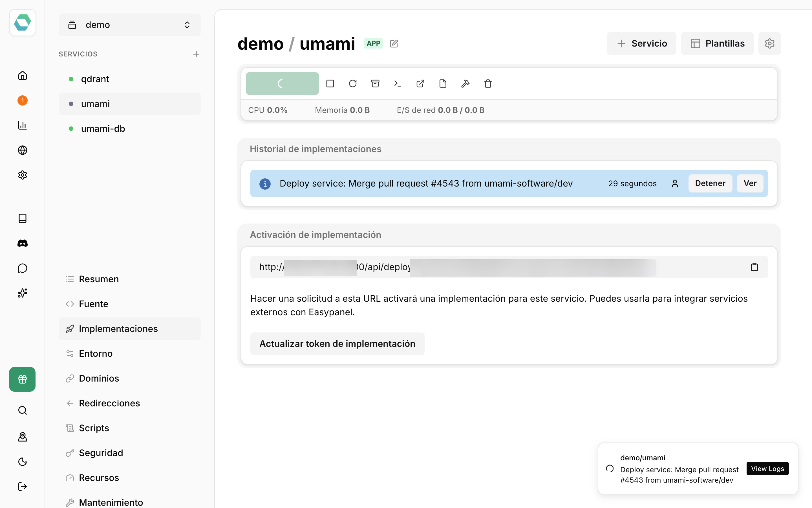812x508 pixels.
Task: Open the globe icon in sidebar
Action: coord(23,150)
